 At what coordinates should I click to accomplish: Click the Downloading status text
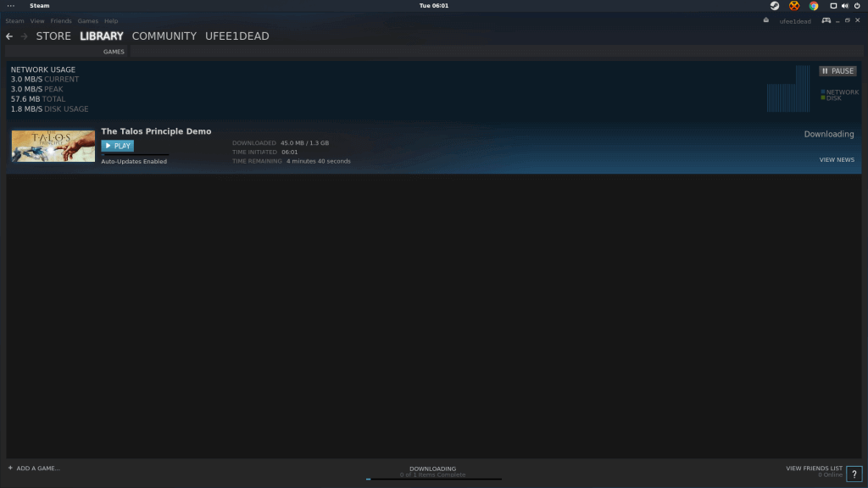[x=829, y=134]
